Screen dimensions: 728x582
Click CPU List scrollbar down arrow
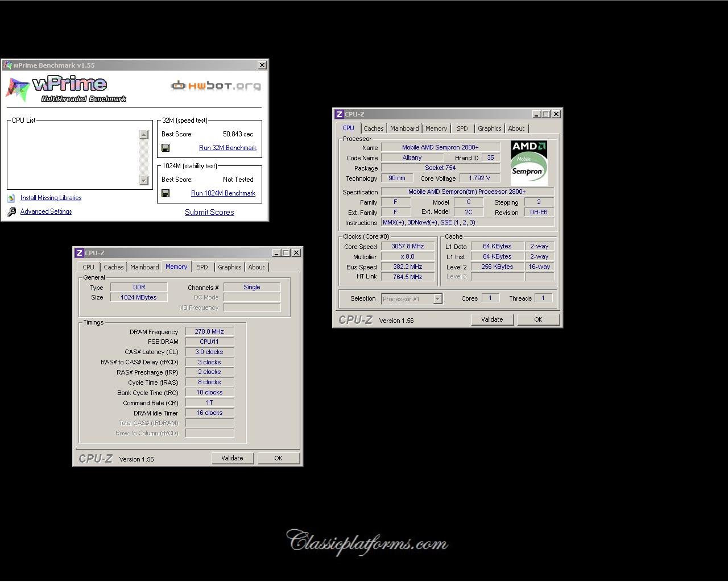coord(144,181)
